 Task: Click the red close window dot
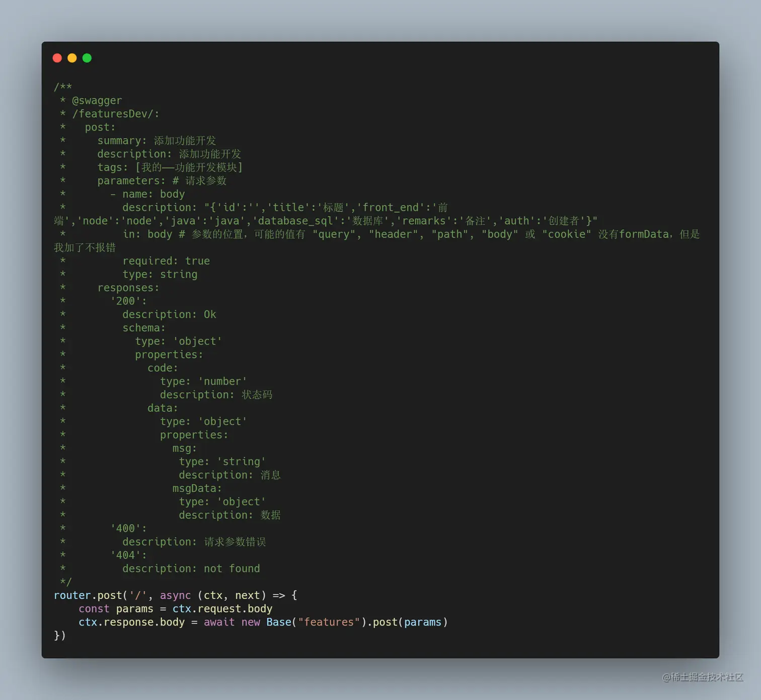coord(57,58)
